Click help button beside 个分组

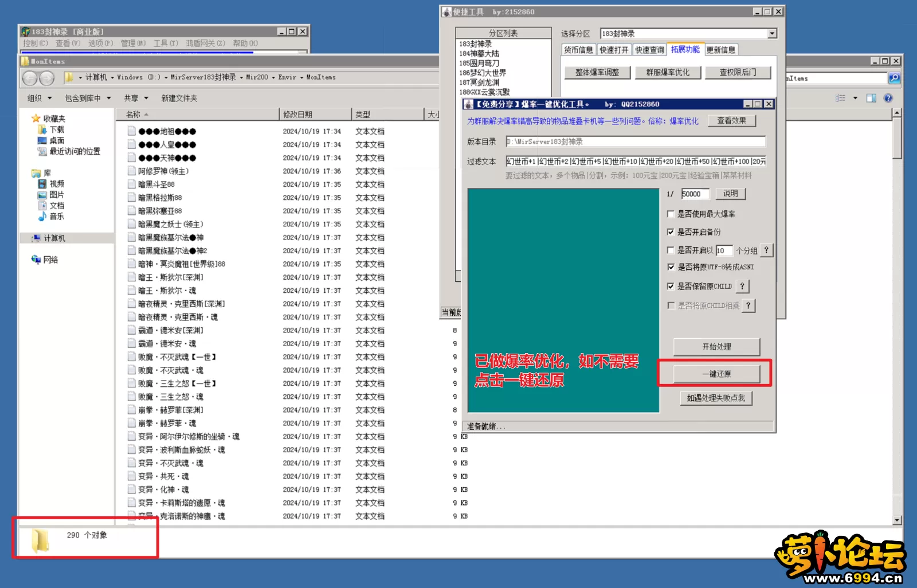click(x=766, y=250)
